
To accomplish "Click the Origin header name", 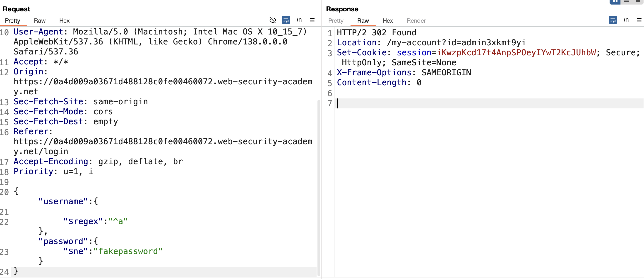I will (28, 72).
